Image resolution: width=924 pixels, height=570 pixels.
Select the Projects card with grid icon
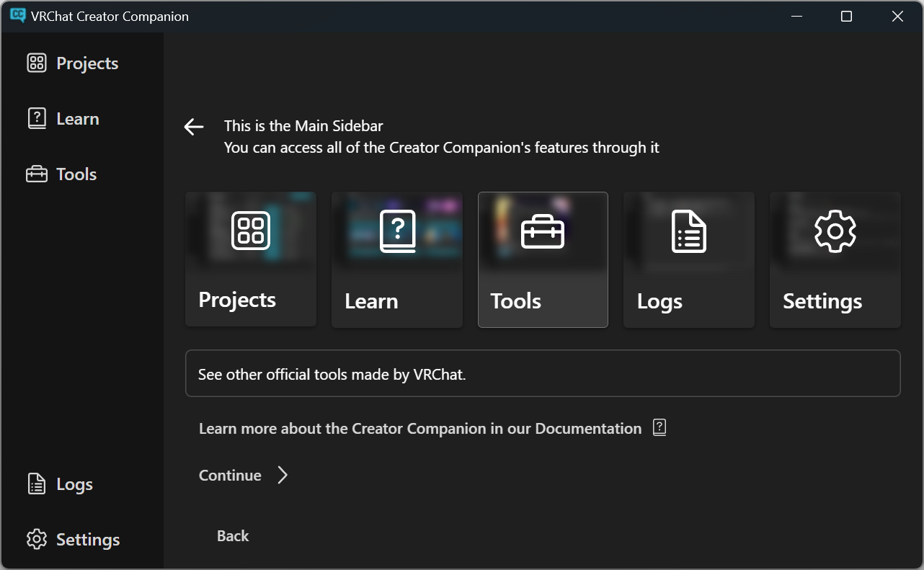251,259
